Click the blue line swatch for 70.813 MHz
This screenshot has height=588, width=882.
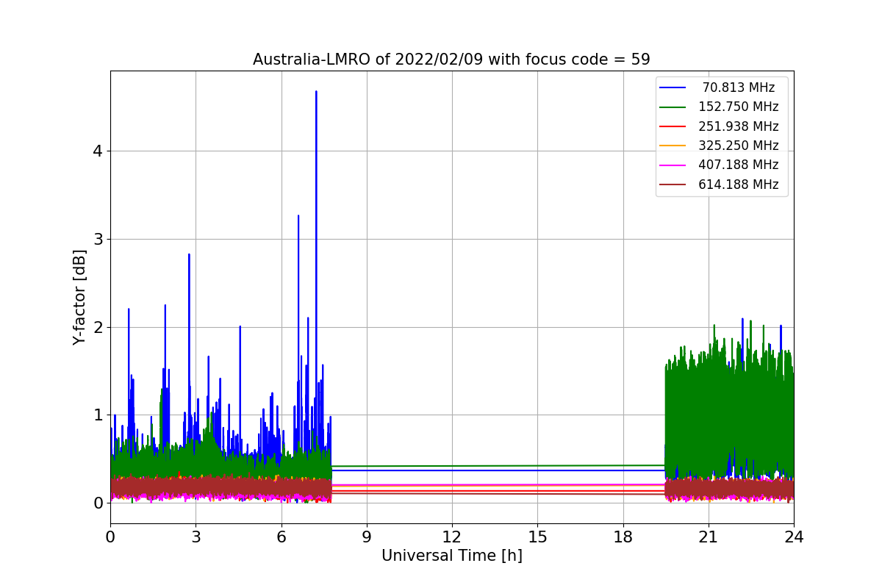tap(673, 87)
